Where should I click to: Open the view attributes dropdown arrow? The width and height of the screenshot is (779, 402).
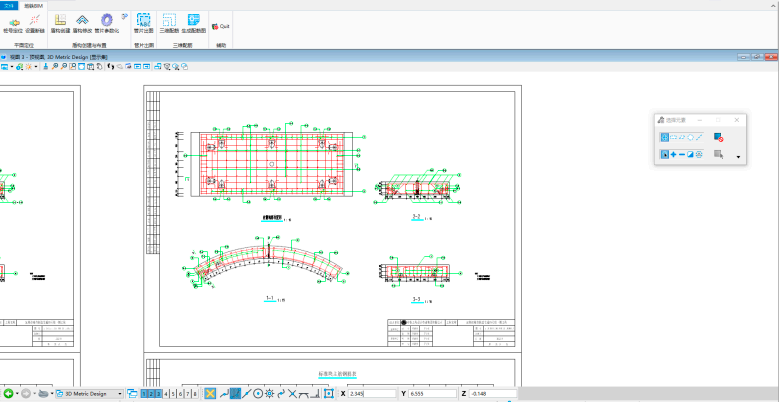pyautogui.click(x=11, y=67)
